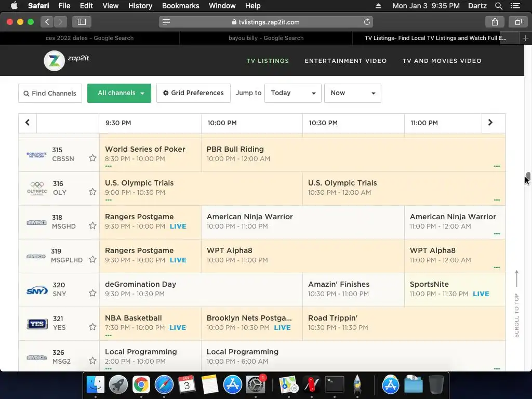Favorite channel 326 MSG2 star
Image resolution: width=532 pixels, height=399 pixels.
pyautogui.click(x=92, y=361)
